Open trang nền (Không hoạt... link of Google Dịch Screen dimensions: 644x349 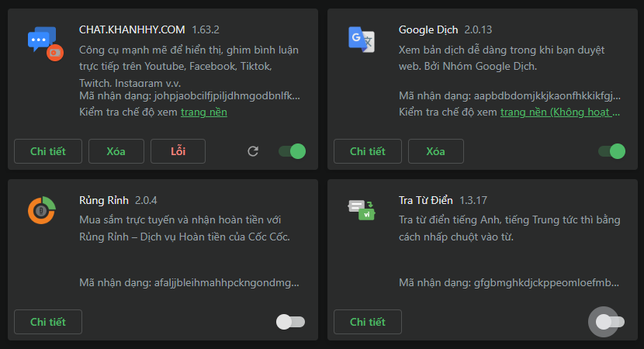[x=560, y=112]
